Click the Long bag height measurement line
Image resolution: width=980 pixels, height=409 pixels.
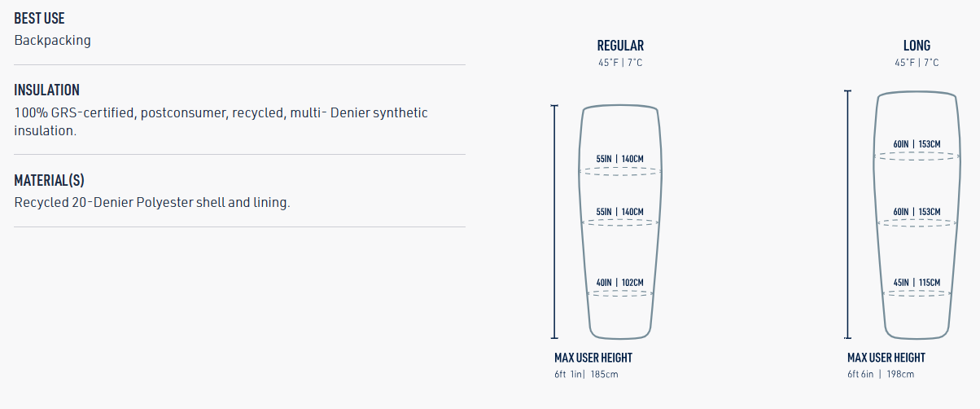pyautogui.click(x=848, y=213)
